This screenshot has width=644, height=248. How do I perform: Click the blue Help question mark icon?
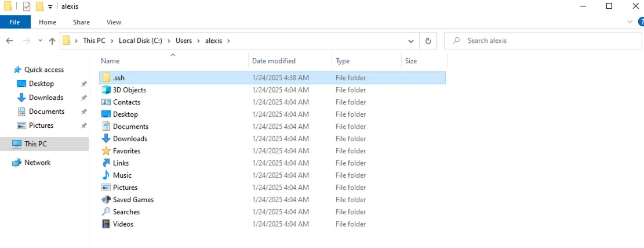[x=641, y=22]
